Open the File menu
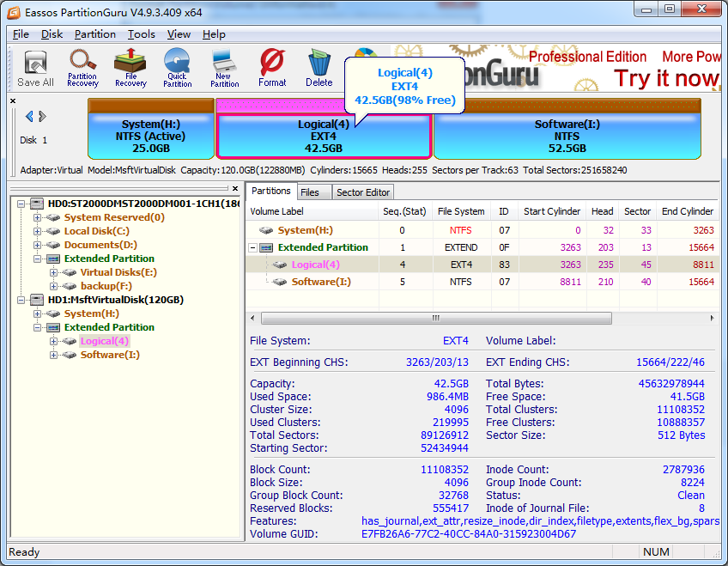Viewport: 728px width, 566px height. click(x=21, y=34)
